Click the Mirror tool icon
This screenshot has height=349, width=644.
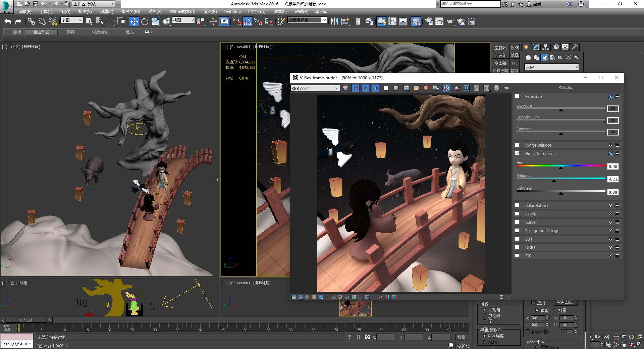(x=334, y=22)
